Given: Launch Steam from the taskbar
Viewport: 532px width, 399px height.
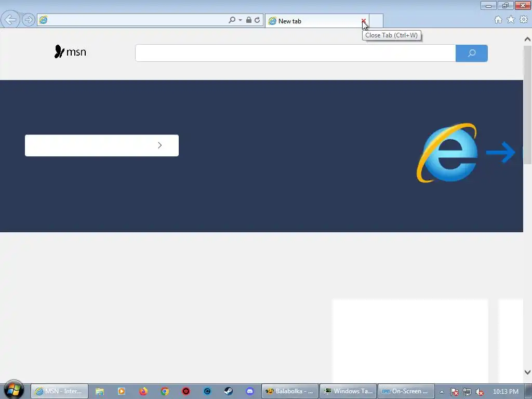Looking at the screenshot, I should pos(229,392).
